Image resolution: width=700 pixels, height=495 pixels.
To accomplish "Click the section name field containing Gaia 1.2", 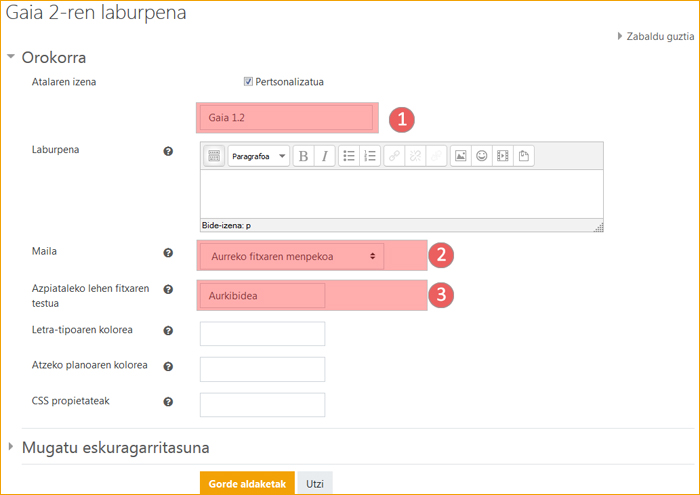I will coord(287,118).
